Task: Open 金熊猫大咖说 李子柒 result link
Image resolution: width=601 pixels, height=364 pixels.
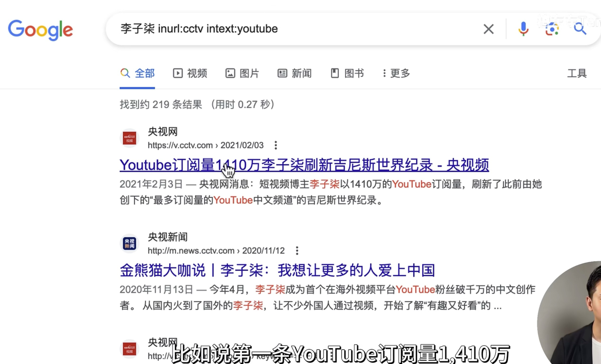Action: pos(277,271)
